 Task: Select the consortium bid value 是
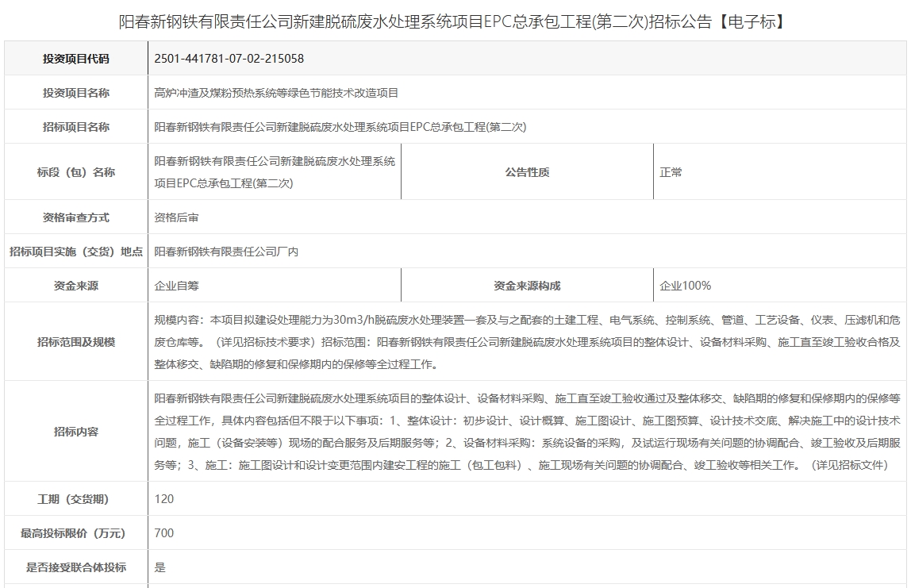[160, 567]
